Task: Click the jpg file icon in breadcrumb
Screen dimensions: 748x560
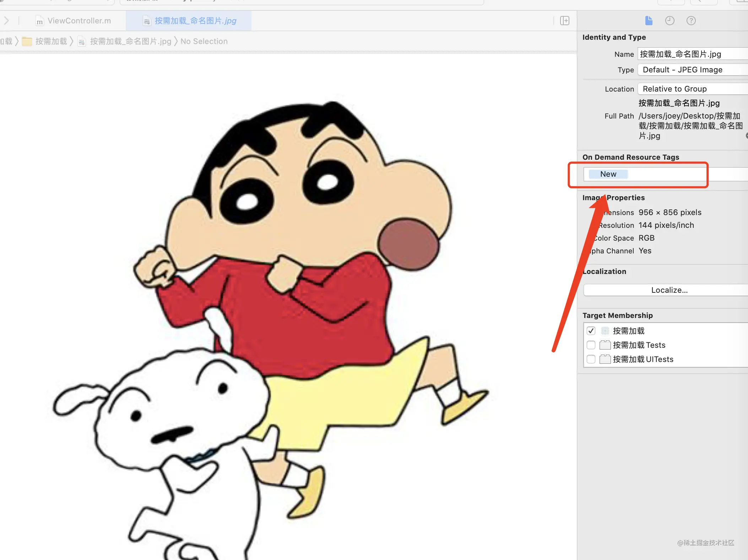Action: tap(82, 42)
